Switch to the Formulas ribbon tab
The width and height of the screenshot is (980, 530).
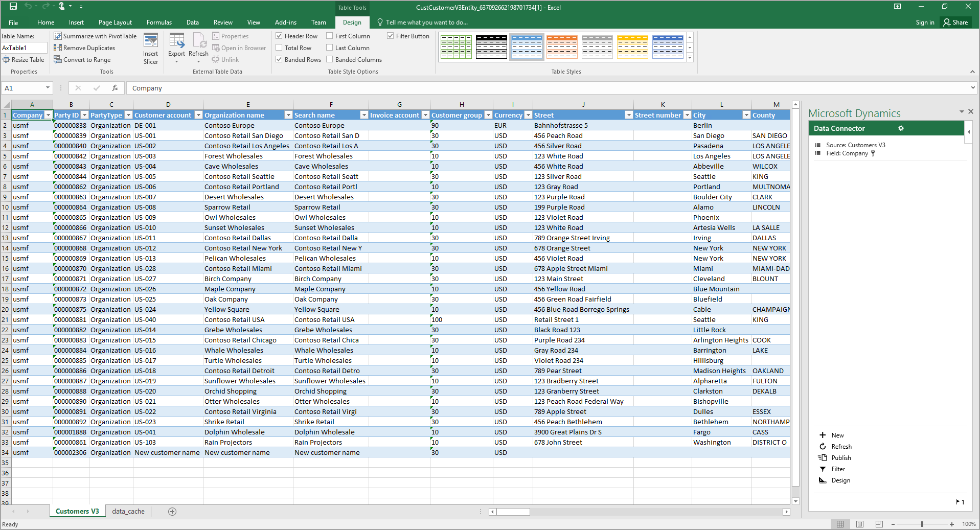tap(159, 22)
